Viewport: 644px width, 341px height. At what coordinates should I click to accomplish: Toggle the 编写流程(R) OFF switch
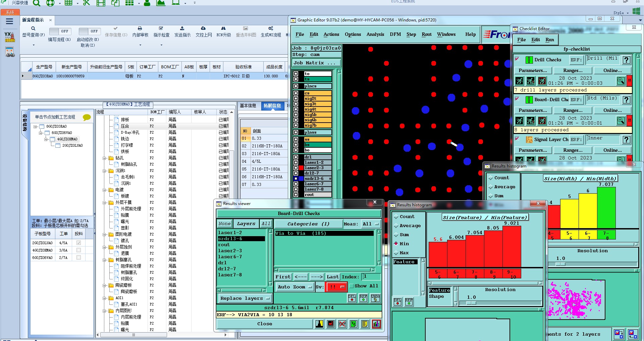pos(60,31)
